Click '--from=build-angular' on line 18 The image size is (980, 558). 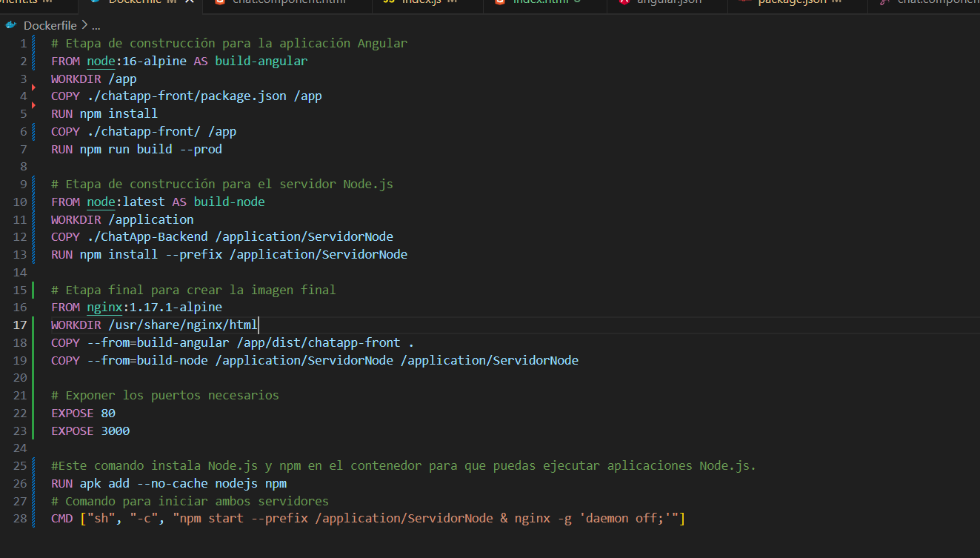158,342
